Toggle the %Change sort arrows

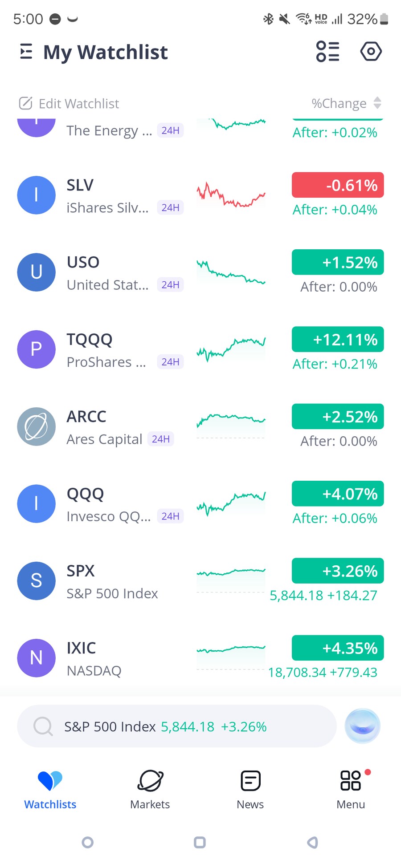coord(377,103)
